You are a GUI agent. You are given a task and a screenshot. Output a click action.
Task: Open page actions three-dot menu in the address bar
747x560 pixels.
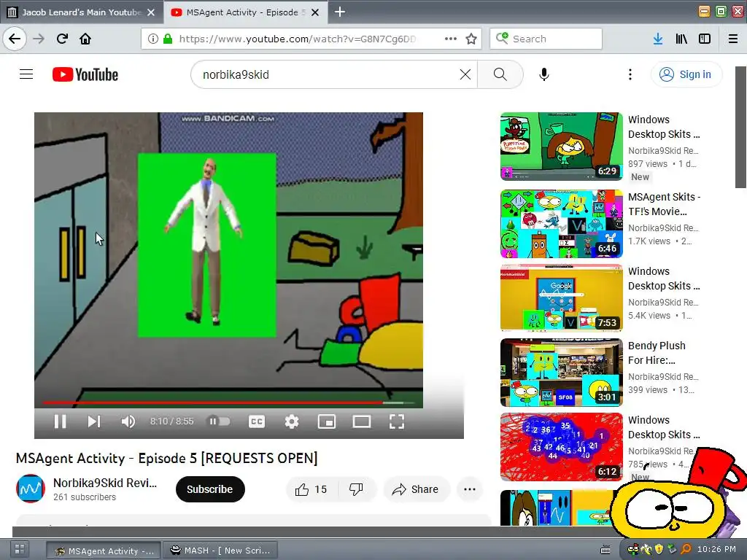coord(451,39)
